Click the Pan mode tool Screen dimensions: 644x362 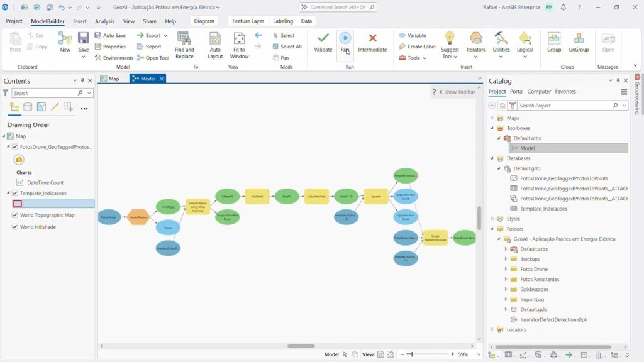pos(281,58)
